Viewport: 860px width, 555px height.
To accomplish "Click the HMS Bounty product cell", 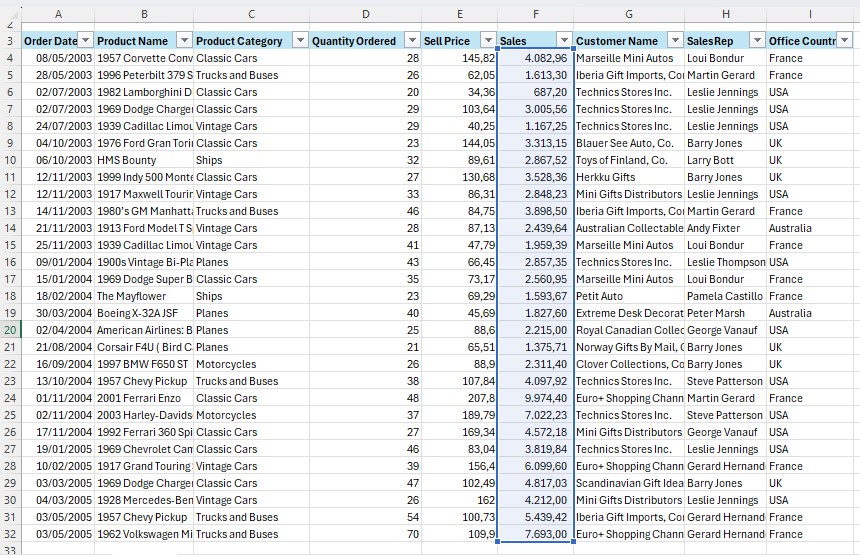I will [143, 160].
